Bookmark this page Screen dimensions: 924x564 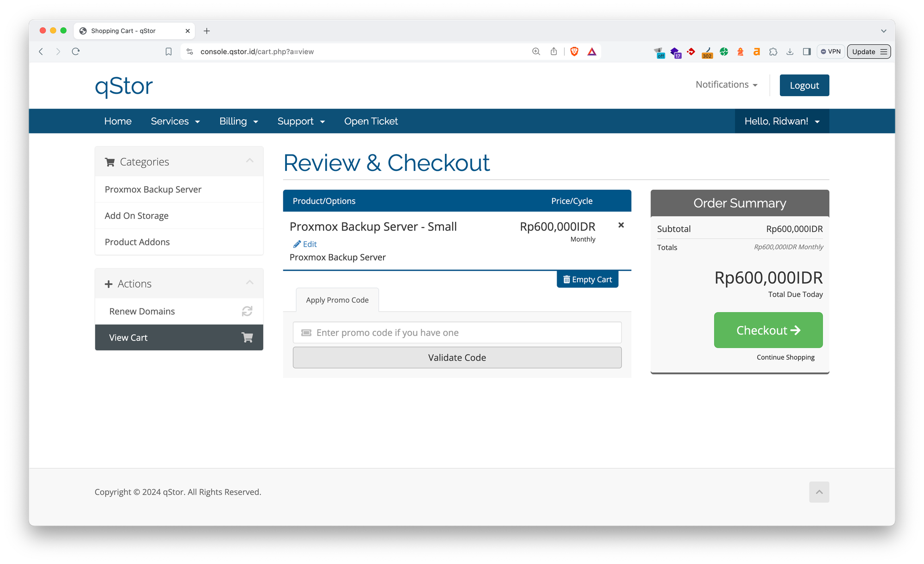(x=169, y=51)
